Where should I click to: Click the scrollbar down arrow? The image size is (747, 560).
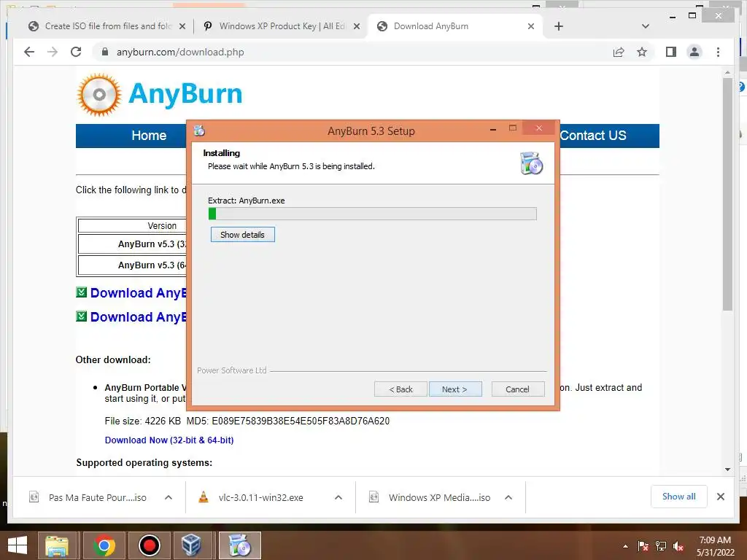727,470
